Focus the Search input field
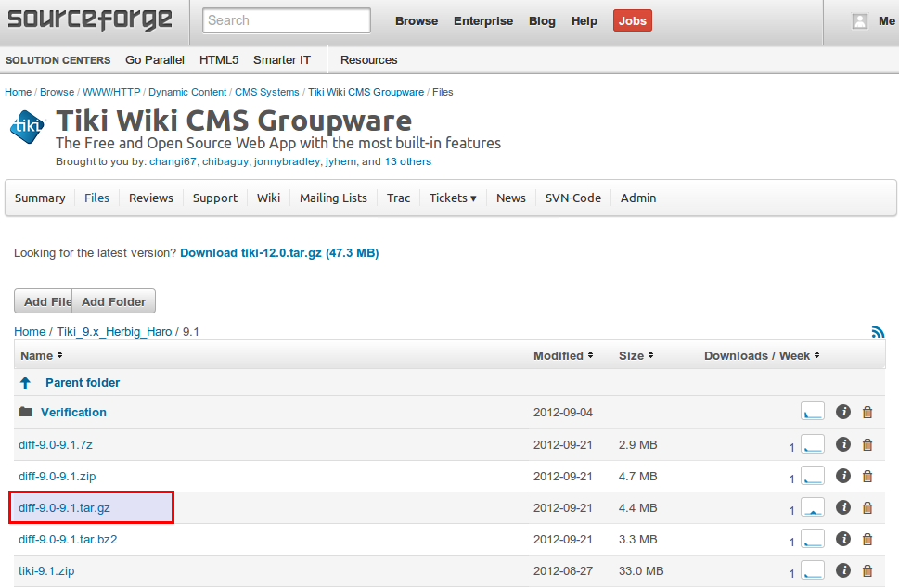The image size is (899, 588). [x=286, y=20]
